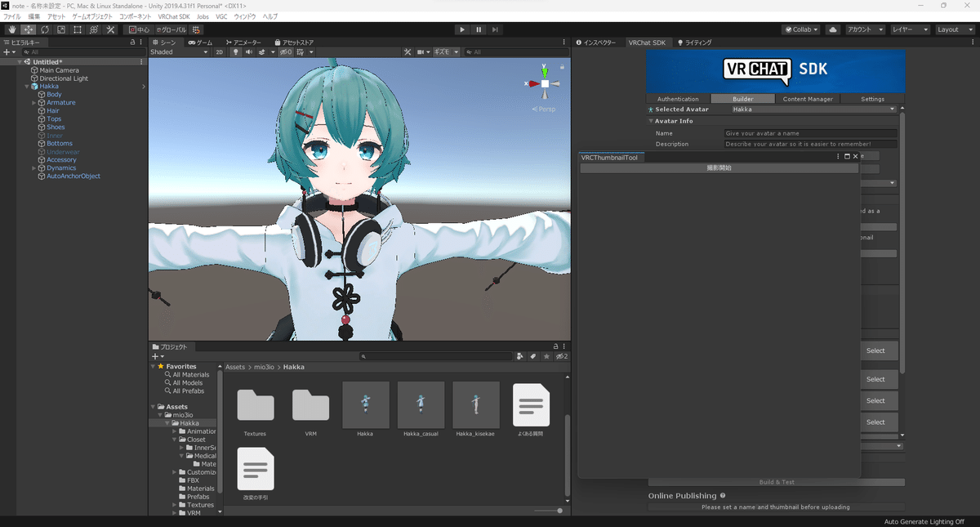Expand the Armature object in Hierarchy

(33, 103)
